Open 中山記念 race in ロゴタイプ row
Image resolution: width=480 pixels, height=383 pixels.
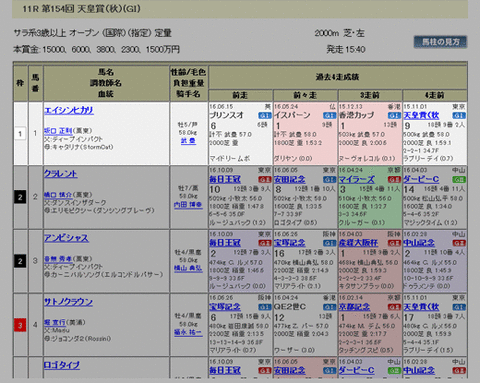click(419, 370)
